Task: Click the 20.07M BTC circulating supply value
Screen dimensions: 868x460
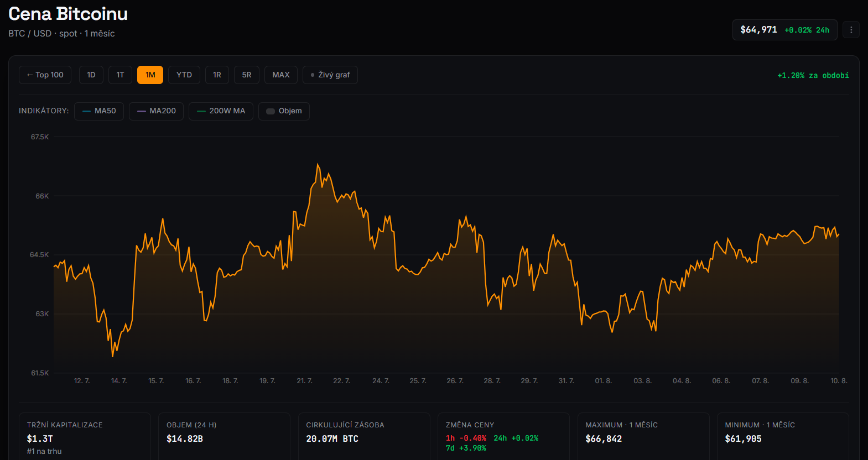Action: [332, 439]
